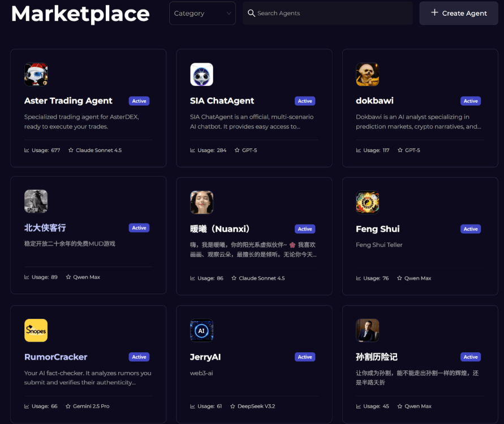Open the Feng Shui yin-yang avatar
This screenshot has height=424, width=504.
pos(367,202)
